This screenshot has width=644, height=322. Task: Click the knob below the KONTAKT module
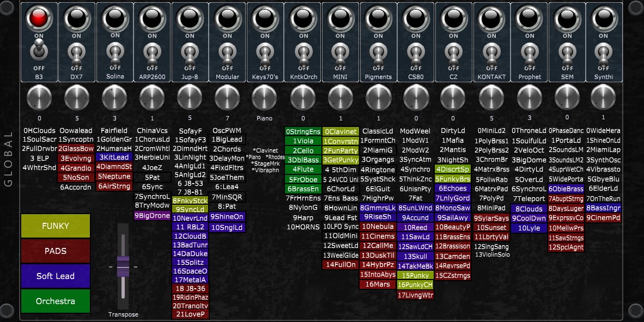[x=491, y=98]
